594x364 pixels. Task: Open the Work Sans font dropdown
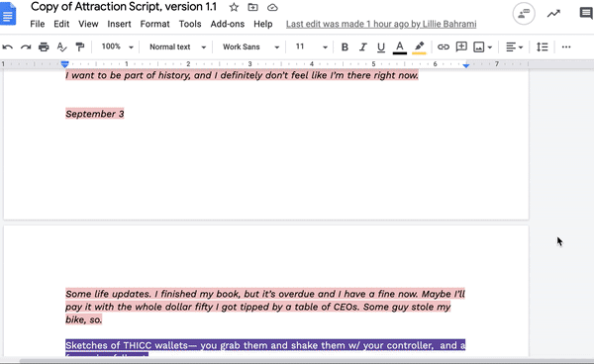pyautogui.click(x=250, y=46)
